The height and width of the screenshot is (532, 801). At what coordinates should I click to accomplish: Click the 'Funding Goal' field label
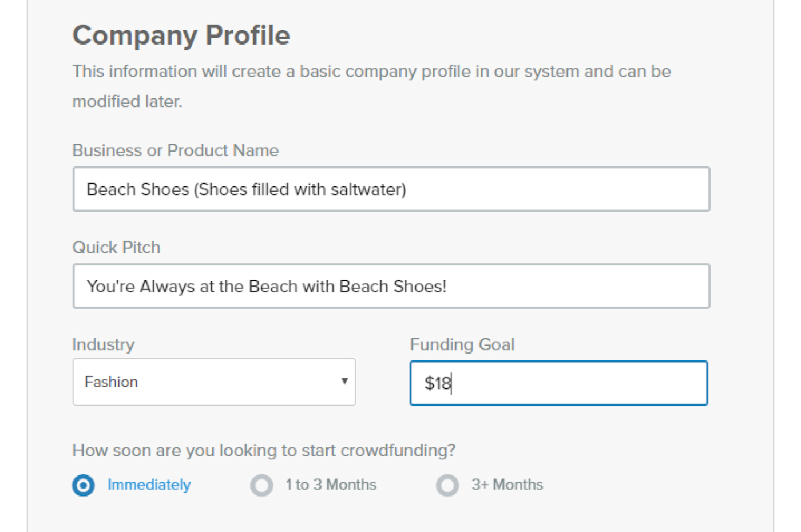click(x=462, y=344)
